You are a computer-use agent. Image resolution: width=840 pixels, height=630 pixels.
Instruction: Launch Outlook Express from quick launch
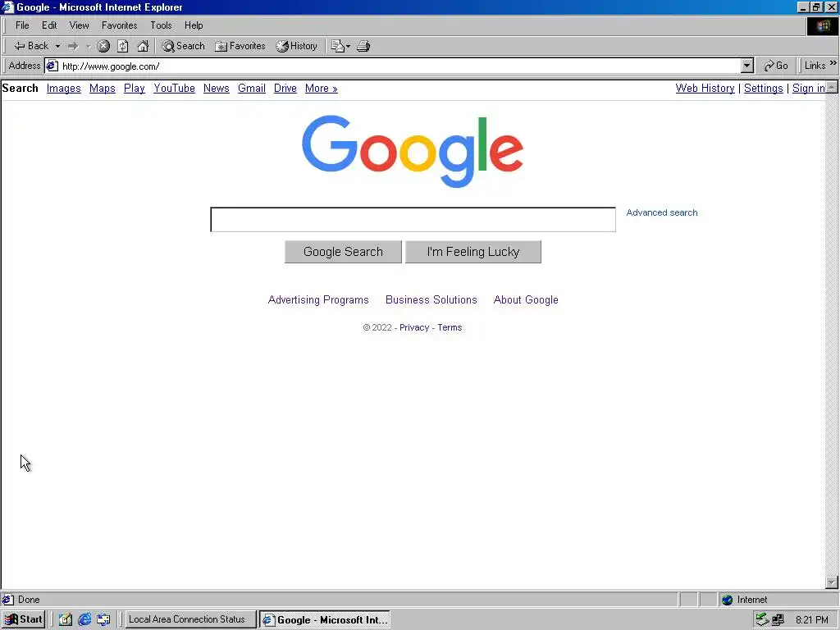point(103,619)
